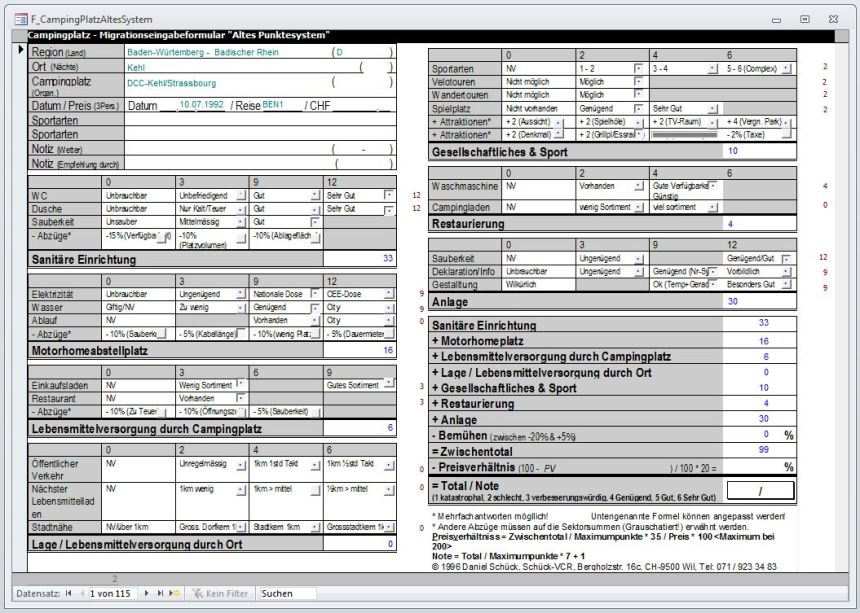Click the Kein Filter button
The width and height of the screenshot is (860, 613).
(x=220, y=593)
